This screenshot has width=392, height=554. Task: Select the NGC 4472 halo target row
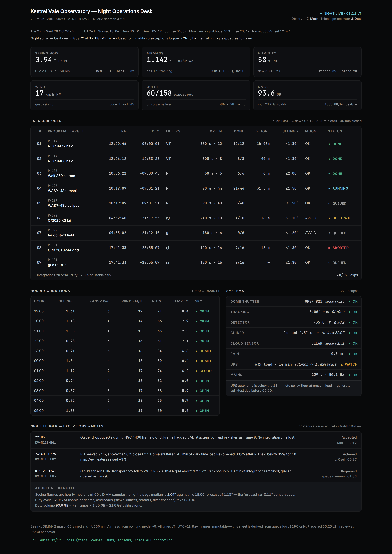[196, 144]
